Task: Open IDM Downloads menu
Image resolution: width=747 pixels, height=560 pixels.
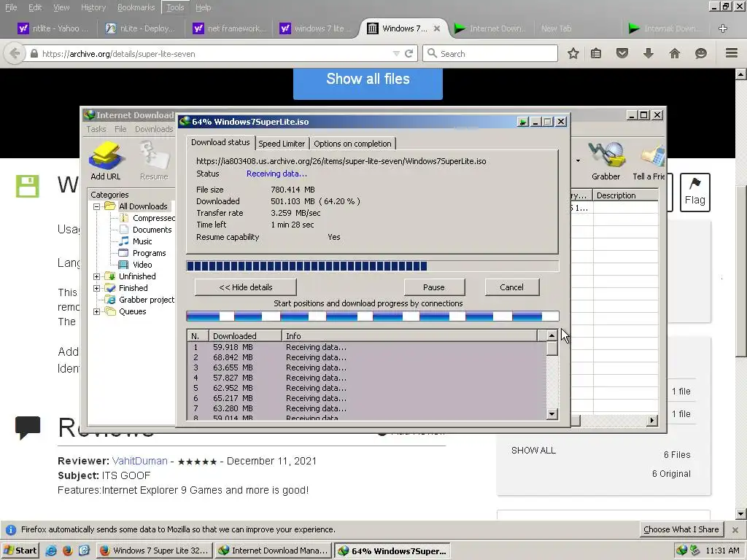Action: click(154, 129)
